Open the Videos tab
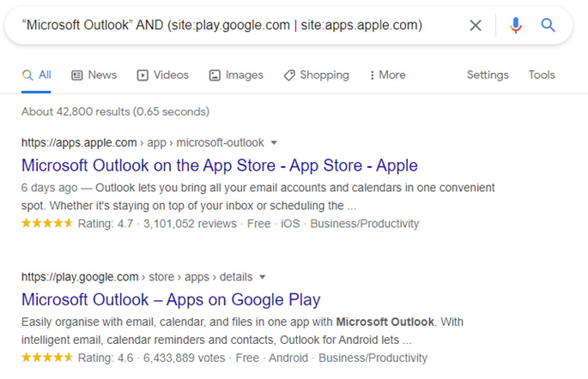Image resolution: width=588 pixels, height=379 pixels. (x=162, y=75)
